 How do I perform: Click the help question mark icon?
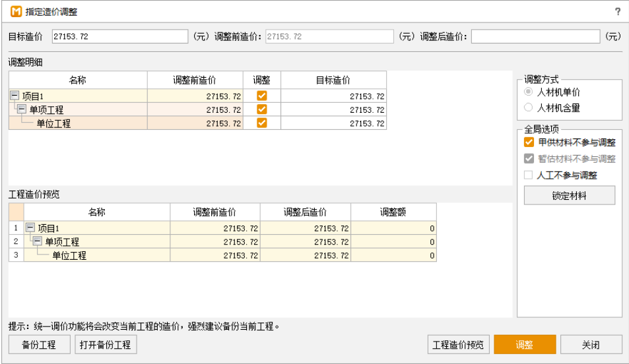(x=618, y=12)
